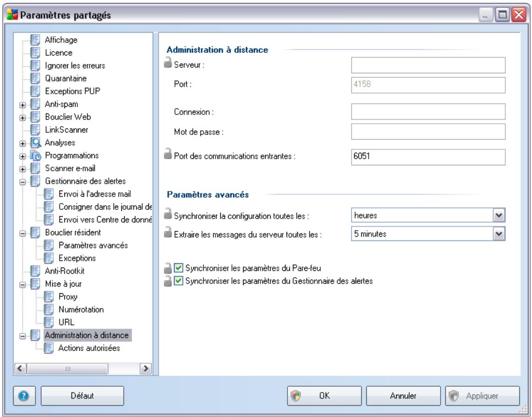
Task: Click the Anti-Rootkit page icon
Action: tap(35, 271)
